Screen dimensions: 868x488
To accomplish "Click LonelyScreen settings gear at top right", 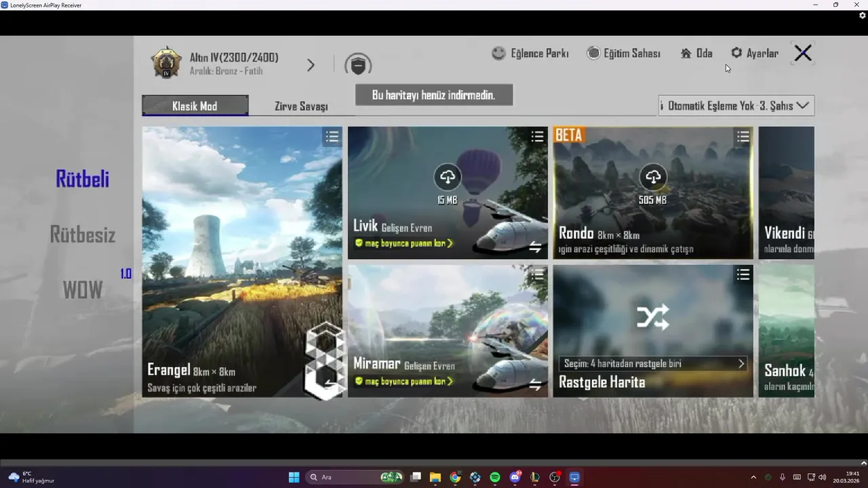I will click(863, 15).
